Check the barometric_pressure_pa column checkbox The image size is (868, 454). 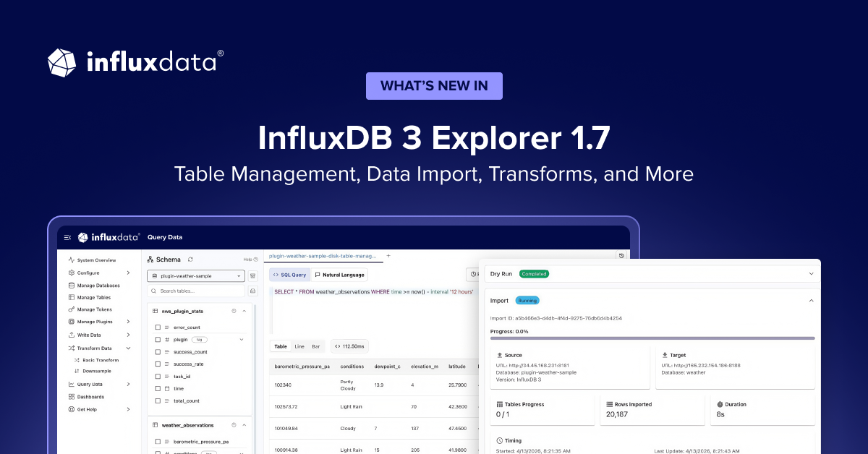click(x=158, y=442)
